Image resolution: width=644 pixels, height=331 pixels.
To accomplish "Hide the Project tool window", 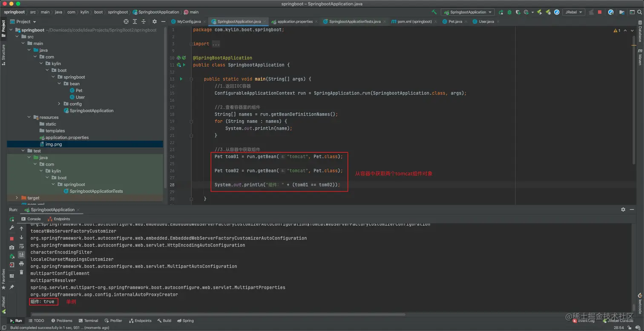I will 163,21.
